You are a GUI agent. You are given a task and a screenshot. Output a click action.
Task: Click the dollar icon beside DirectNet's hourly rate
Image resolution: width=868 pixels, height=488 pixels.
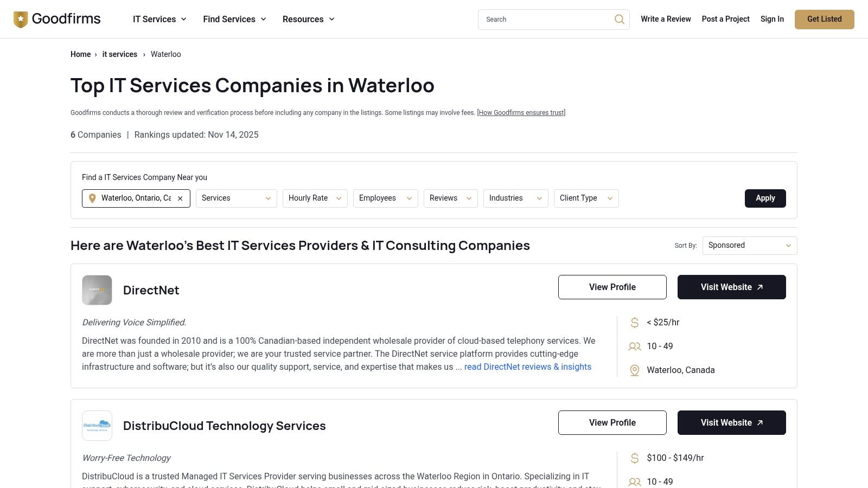(635, 322)
